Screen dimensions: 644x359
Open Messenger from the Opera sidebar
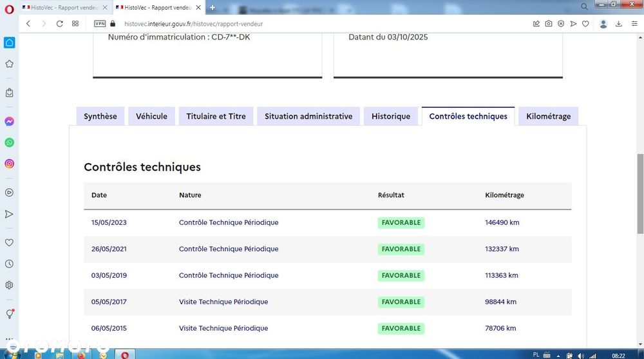pyautogui.click(x=9, y=121)
